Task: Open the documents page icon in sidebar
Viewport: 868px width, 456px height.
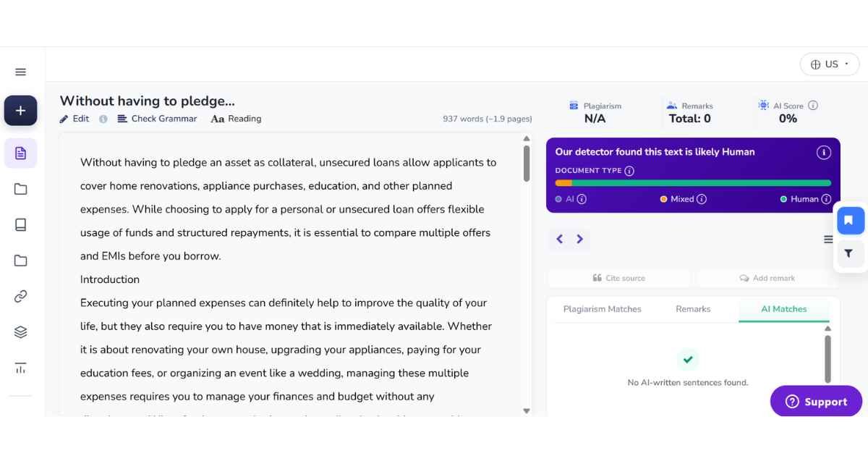Action: 20,153
